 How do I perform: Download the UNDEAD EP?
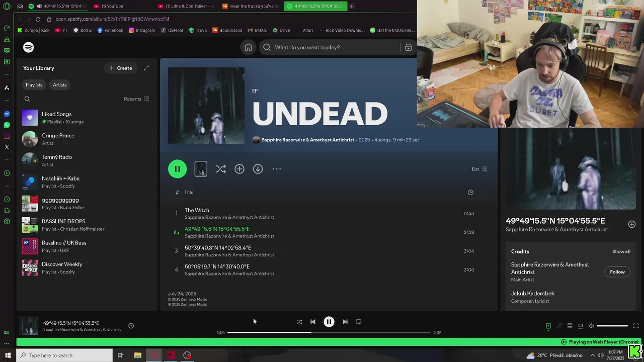point(258,169)
